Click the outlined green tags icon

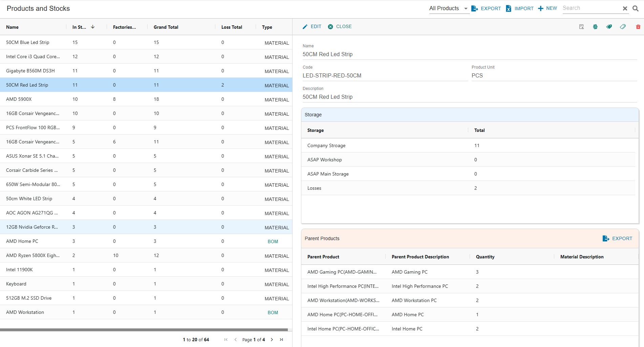[623, 27]
